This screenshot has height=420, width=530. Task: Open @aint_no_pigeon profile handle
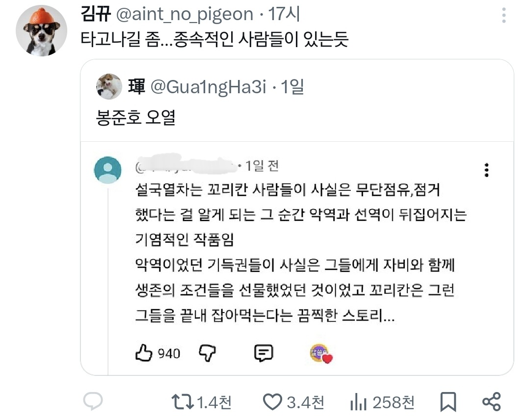(x=185, y=15)
